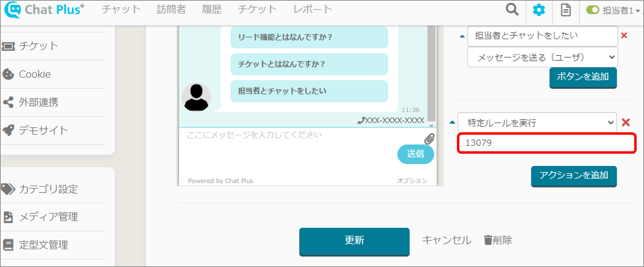Click the オプション link in chat widget

[412, 181]
